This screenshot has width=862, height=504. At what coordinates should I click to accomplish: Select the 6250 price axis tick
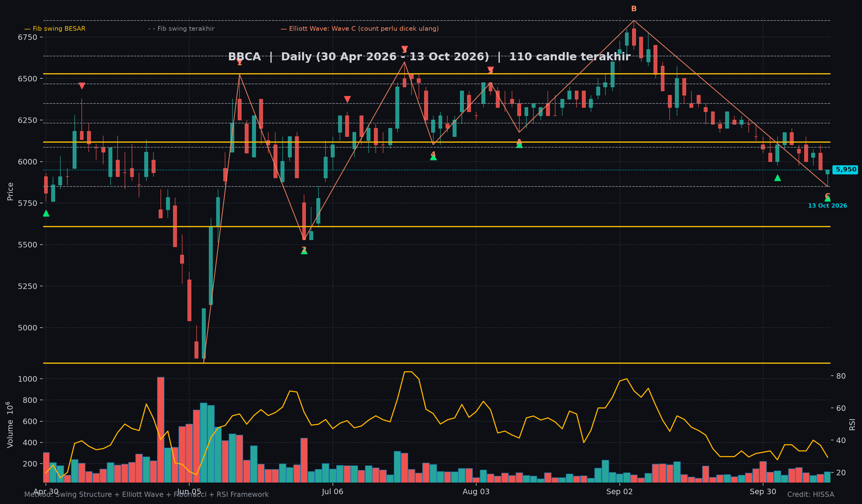pyautogui.click(x=27, y=120)
